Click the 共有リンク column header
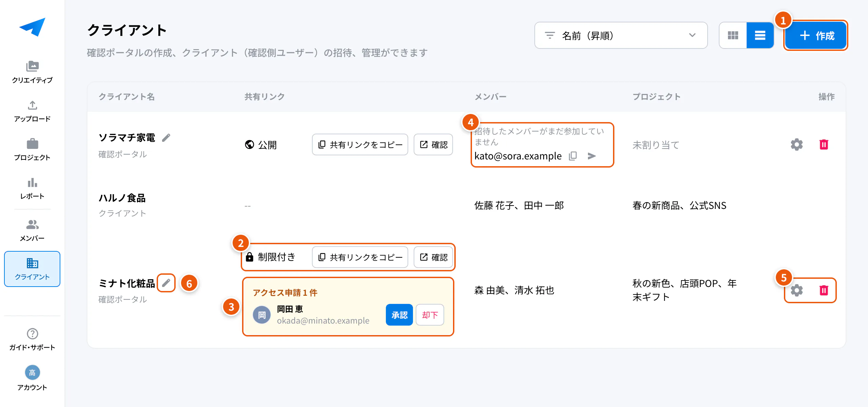The image size is (868, 407). tap(264, 97)
